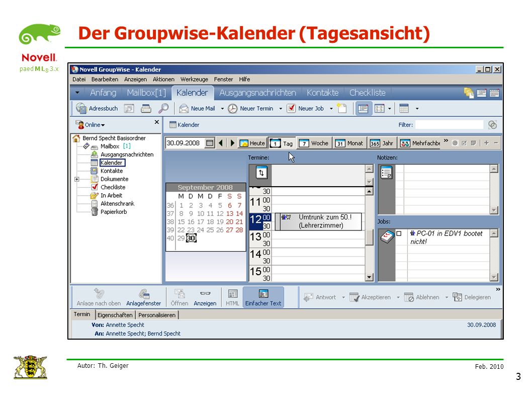Jump to today with Heute button
The image size is (532, 399).
(x=252, y=143)
